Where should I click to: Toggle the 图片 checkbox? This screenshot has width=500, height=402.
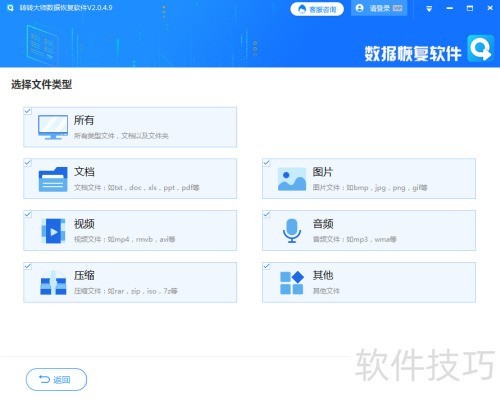[x=266, y=163]
